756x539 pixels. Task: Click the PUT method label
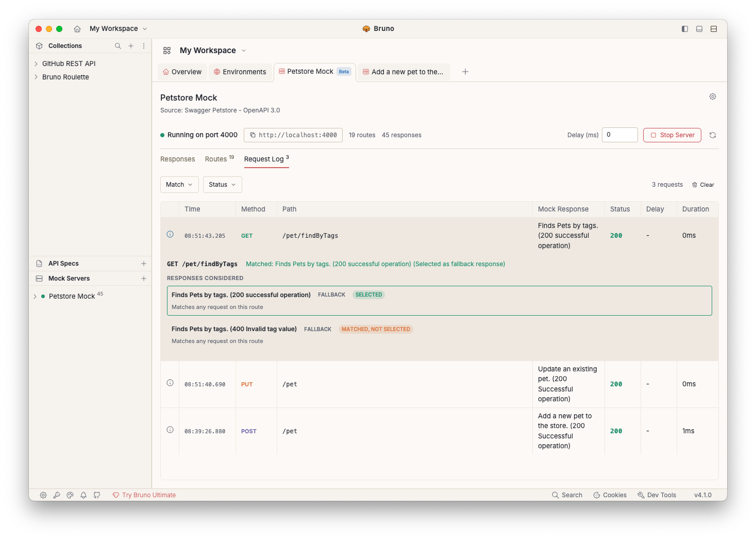tap(247, 385)
